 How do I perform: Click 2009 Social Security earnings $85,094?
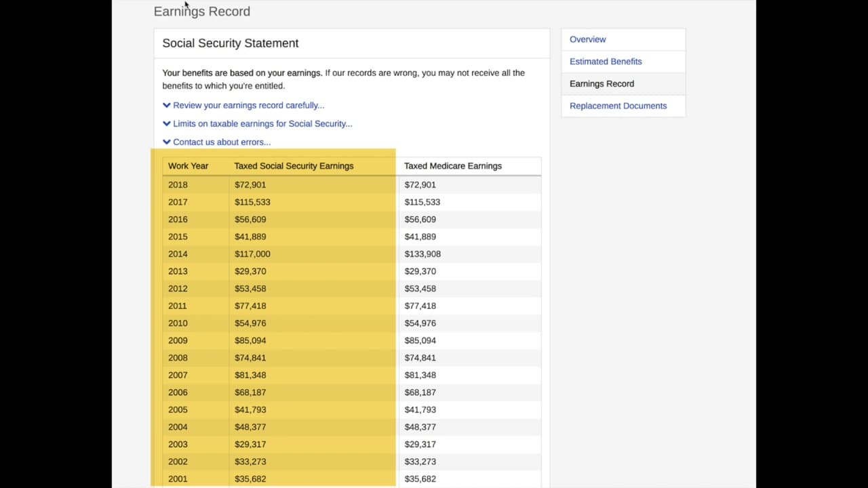[x=250, y=340]
